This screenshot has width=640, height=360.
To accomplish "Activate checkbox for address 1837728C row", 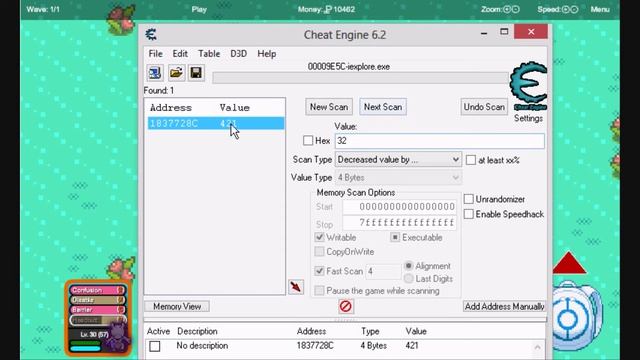I will click(x=155, y=346).
